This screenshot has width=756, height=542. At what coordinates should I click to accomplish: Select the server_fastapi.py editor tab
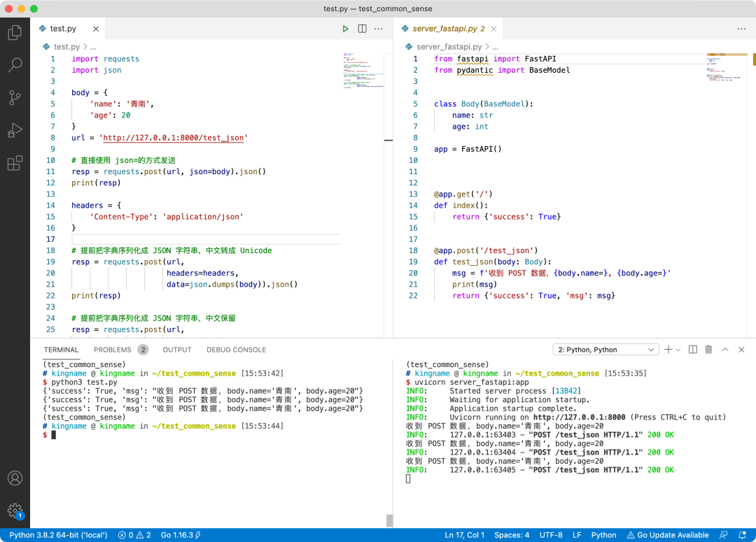(449, 29)
